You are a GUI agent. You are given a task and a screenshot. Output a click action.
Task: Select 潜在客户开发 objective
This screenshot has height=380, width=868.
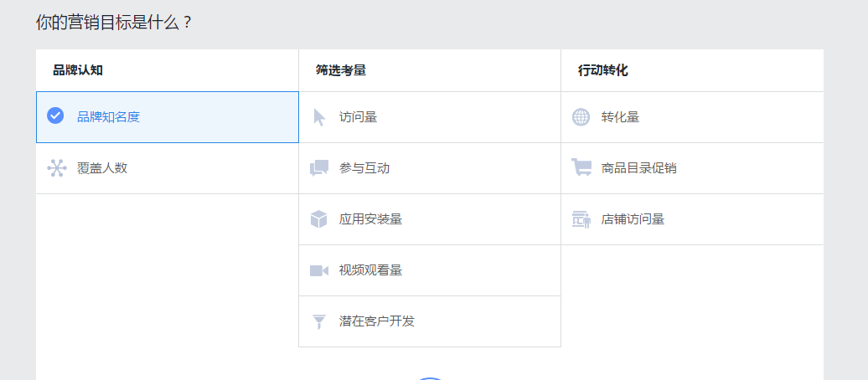click(x=377, y=321)
